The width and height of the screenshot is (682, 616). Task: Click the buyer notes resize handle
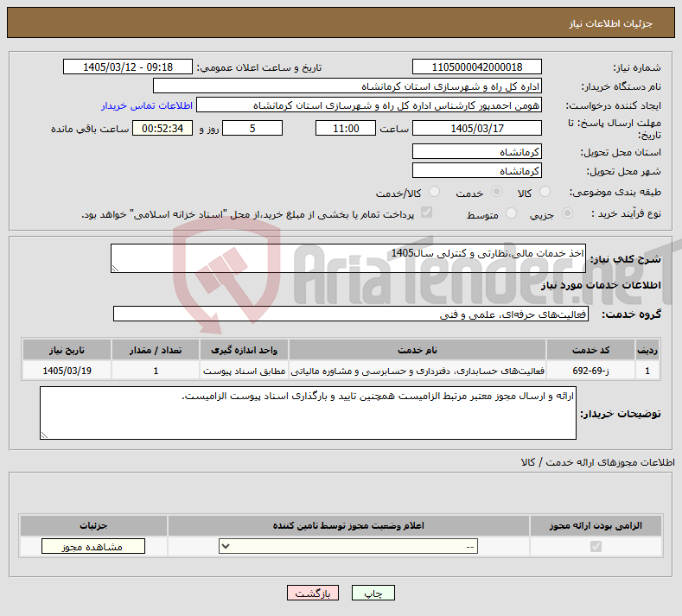coord(44,435)
